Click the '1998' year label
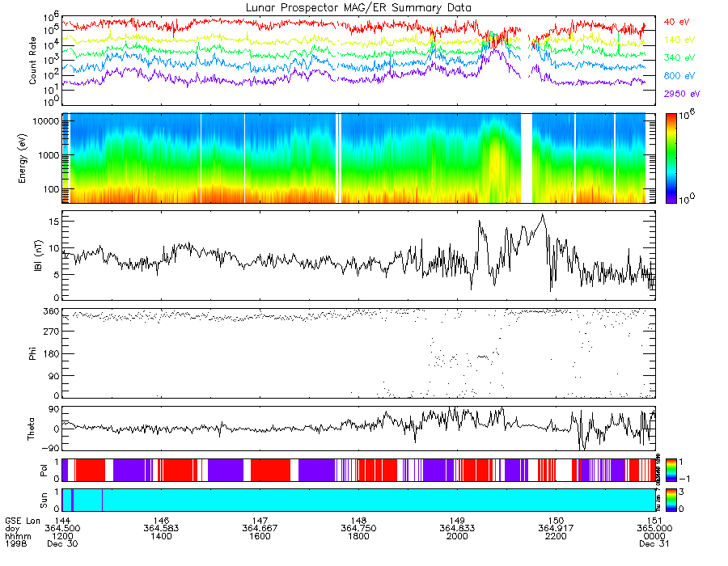This screenshot has width=728, height=566. 16,543
